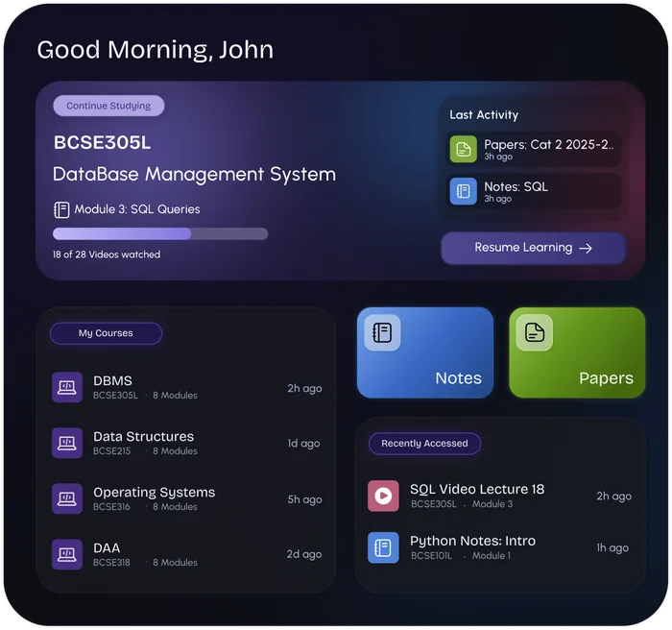Screen dimensions: 672x630
Task: Click the arrow icon in Resume Learning
Action: [586, 248]
